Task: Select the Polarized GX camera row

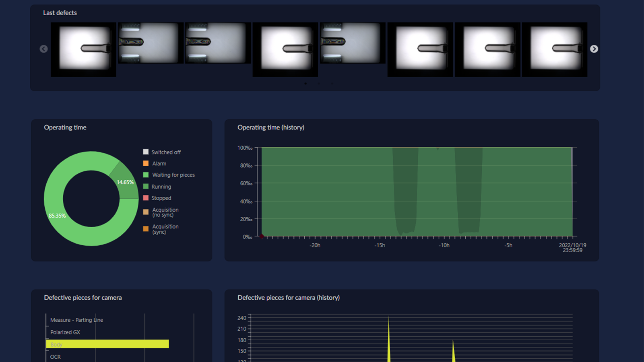Action: point(65,332)
